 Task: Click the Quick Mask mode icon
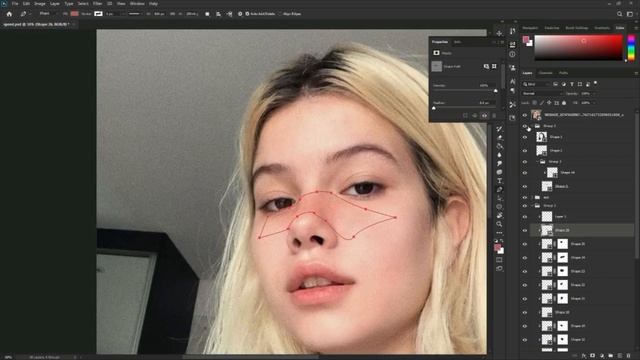pos(499,260)
